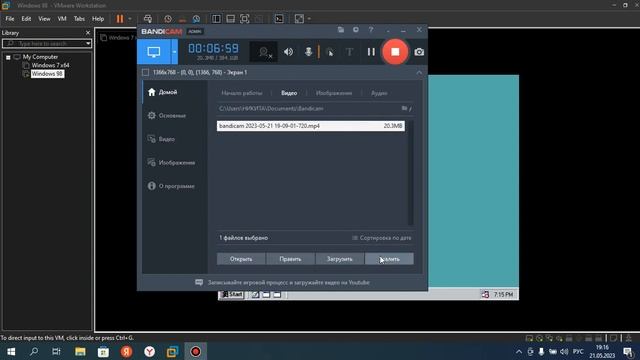Click the Windows 98 guest Start button
The height and width of the screenshot is (360, 640).
(x=231, y=294)
